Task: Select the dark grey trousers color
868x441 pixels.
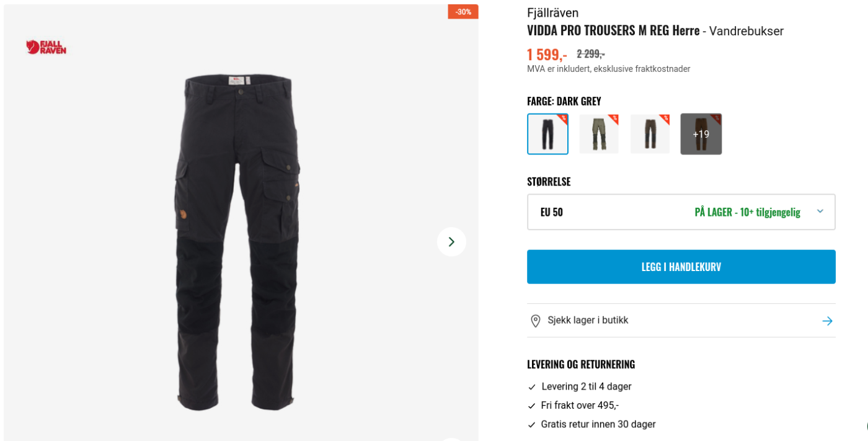Action: pos(547,134)
